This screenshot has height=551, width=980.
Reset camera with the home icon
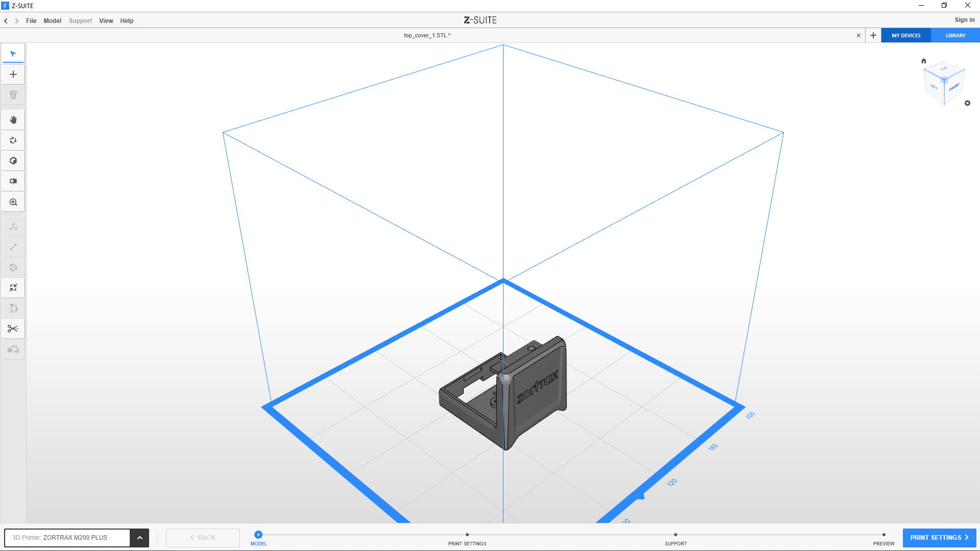click(923, 61)
